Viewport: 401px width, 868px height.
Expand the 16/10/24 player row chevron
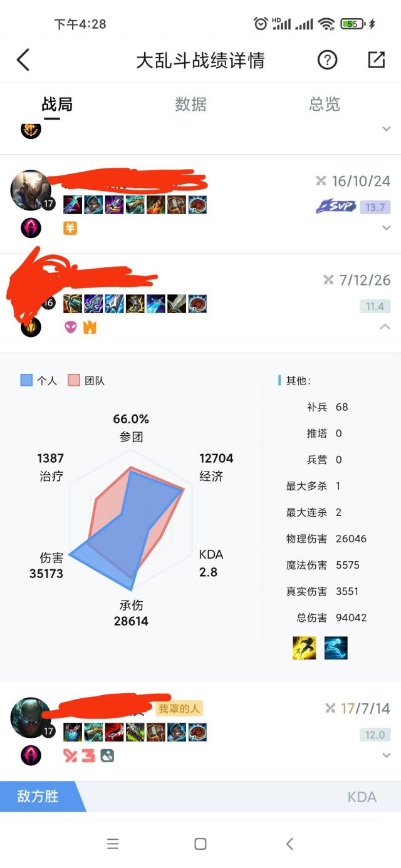tap(386, 228)
